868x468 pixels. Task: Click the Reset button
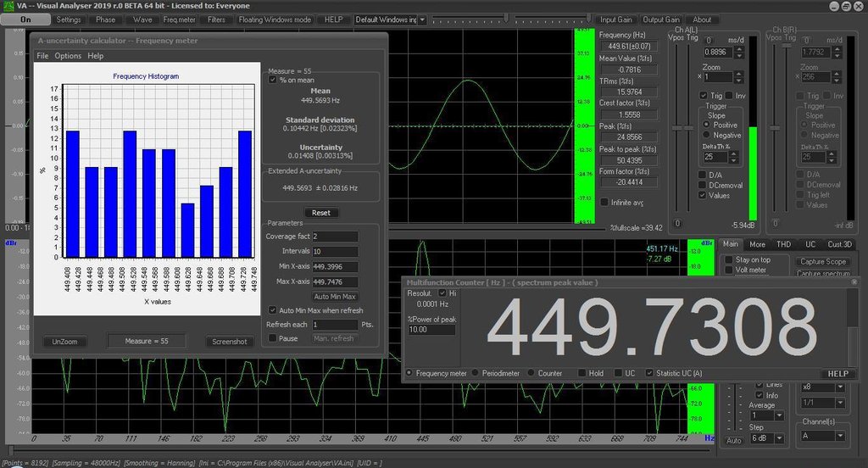(x=321, y=213)
